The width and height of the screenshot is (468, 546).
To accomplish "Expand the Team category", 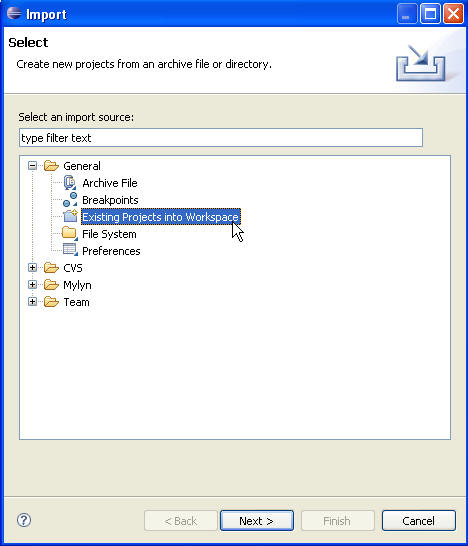I will pyautogui.click(x=32, y=302).
